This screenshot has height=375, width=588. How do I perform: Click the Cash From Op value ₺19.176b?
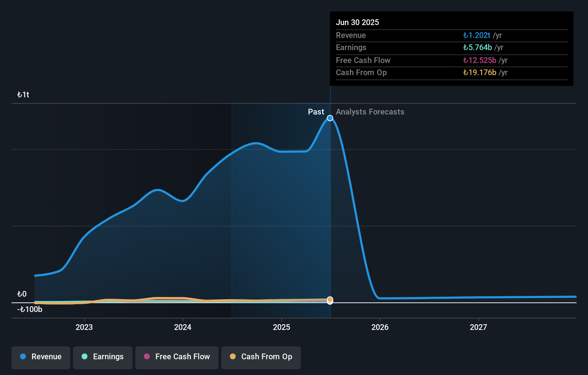pos(479,72)
